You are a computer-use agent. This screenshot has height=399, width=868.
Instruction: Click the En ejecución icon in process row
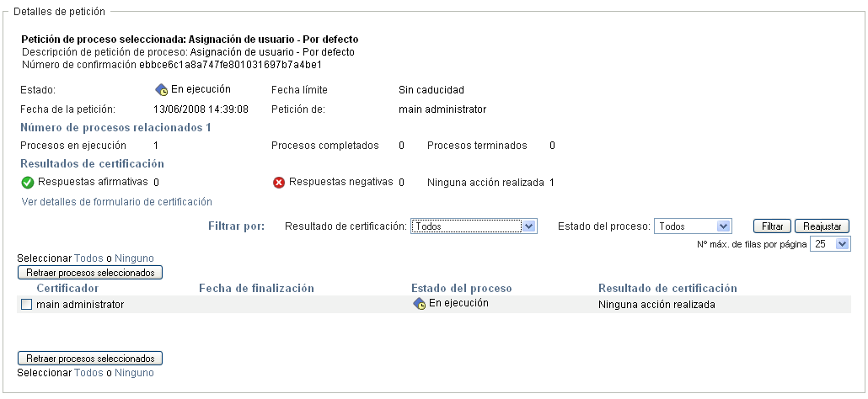coord(419,304)
